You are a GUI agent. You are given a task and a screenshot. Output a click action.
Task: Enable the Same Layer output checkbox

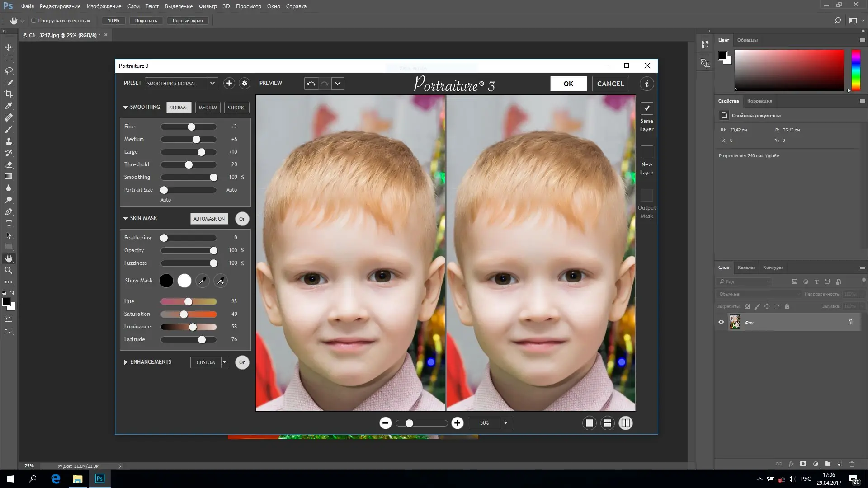[647, 108]
